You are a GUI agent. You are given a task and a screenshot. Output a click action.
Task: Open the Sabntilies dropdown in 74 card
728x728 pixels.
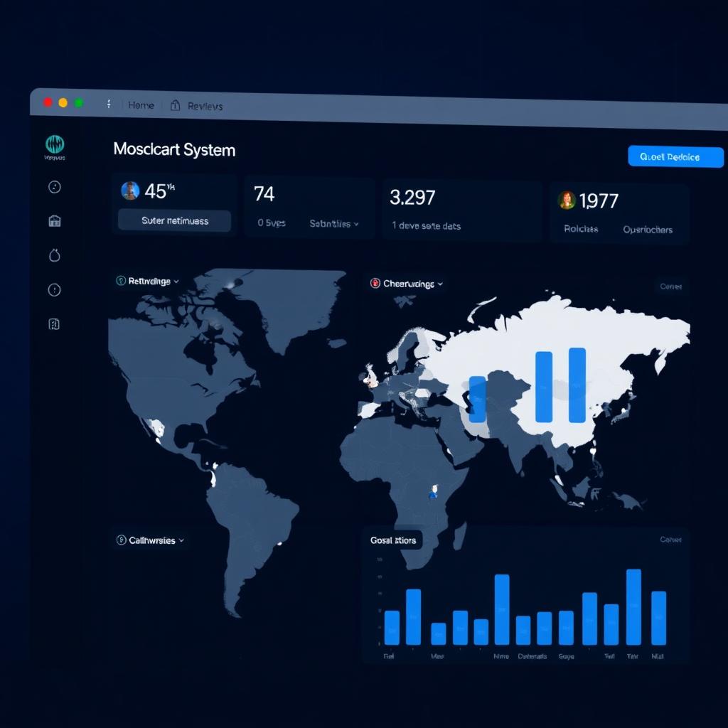coord(333,223)
